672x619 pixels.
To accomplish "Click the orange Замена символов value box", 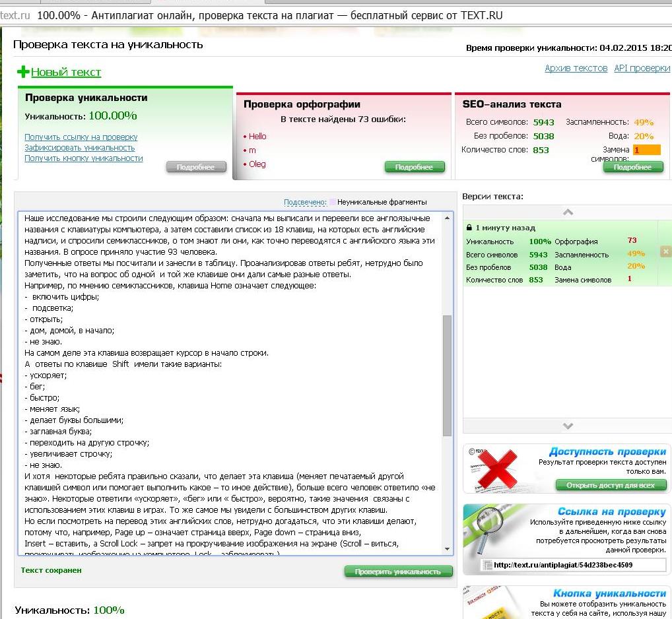I will pos(647,150).
